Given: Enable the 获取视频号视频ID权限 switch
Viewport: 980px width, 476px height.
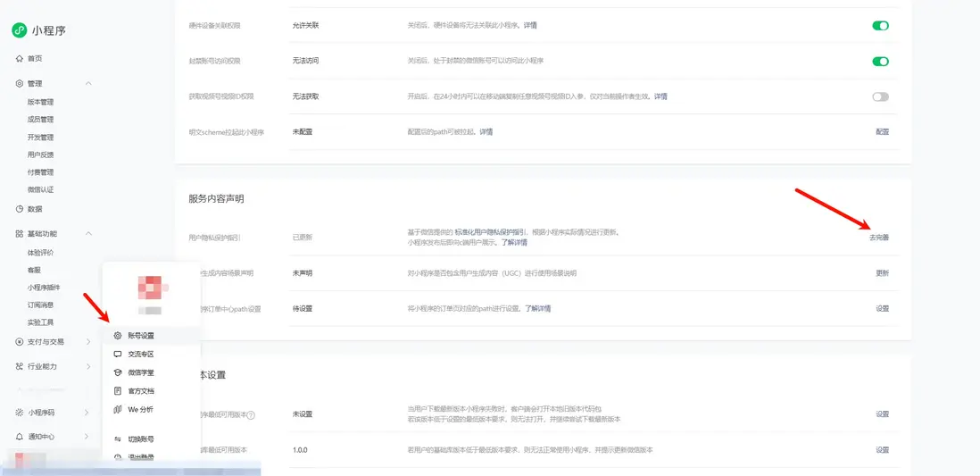Looking at the screenshot, I should tap(881, 96).
